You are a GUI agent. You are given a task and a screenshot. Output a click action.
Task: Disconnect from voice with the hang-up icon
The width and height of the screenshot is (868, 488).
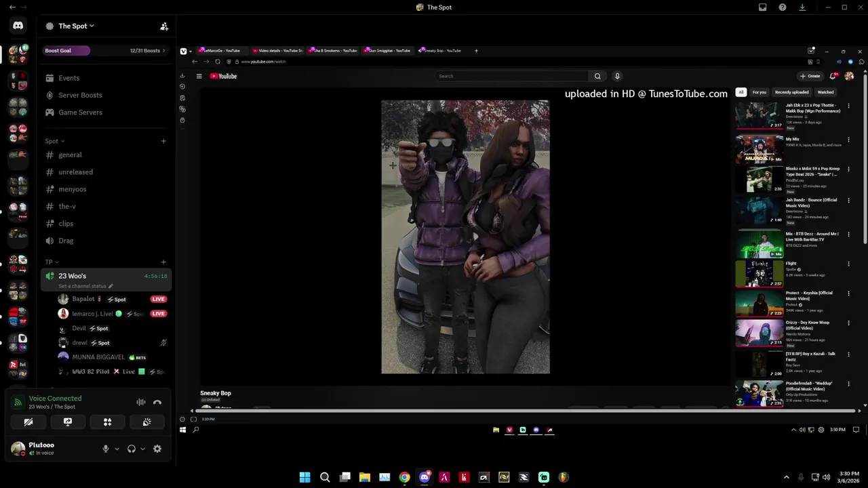157,402
